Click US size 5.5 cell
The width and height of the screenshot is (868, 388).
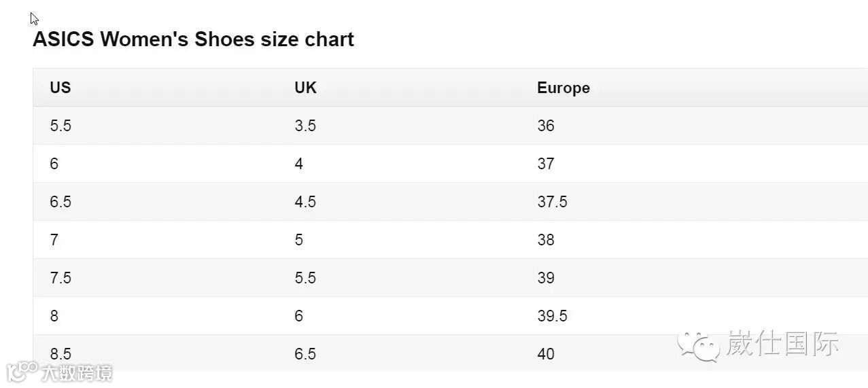click(60, 126)
